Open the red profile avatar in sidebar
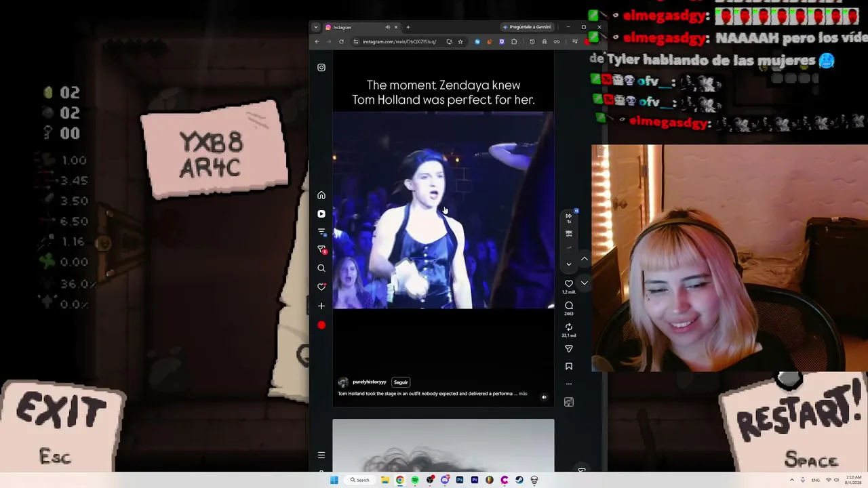Viewport: 868px width, 488px height. [x=321, y=325]
